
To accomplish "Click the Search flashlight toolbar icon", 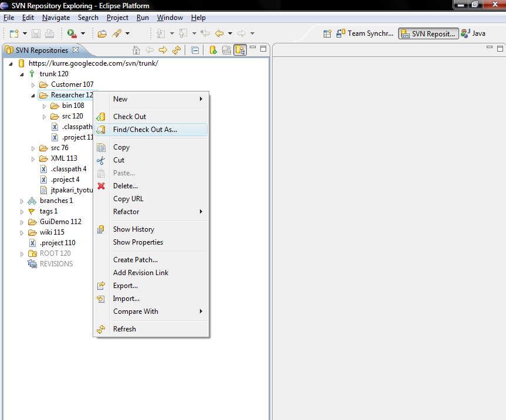I will 117,33.
